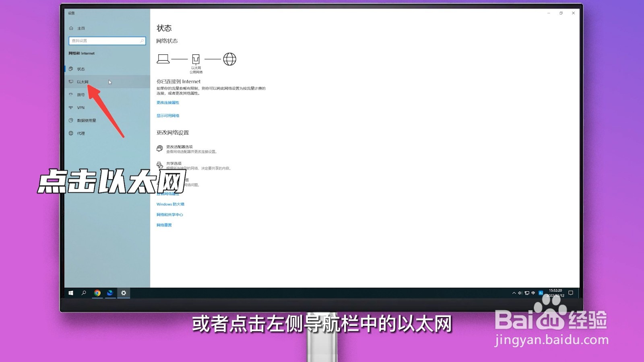Click the blue du input method icon

click(541, 293)
